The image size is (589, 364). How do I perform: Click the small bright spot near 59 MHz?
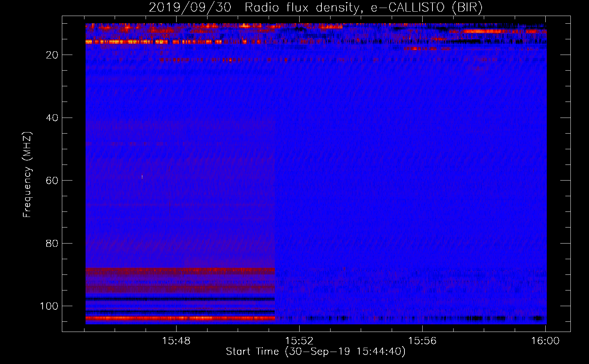(142, 177)
